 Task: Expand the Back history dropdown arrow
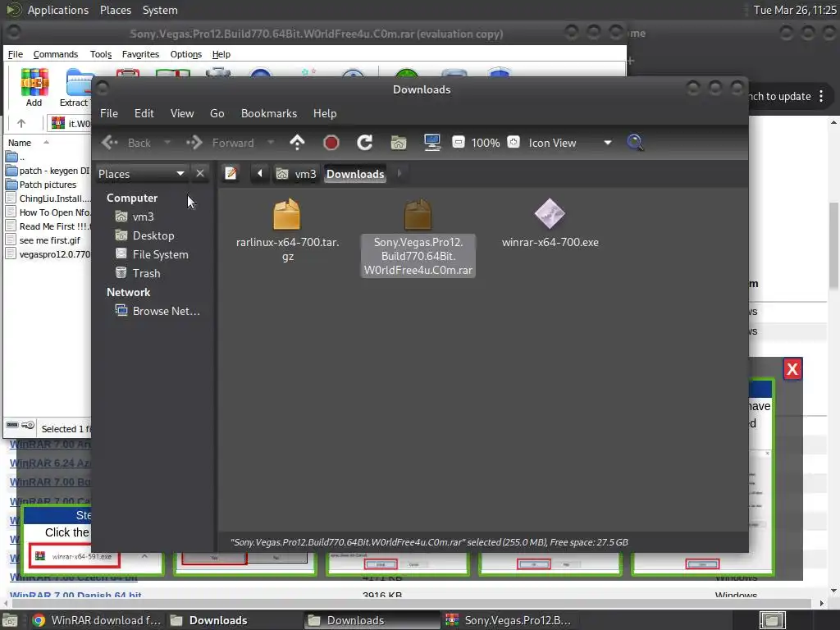(x=167, y=143)
